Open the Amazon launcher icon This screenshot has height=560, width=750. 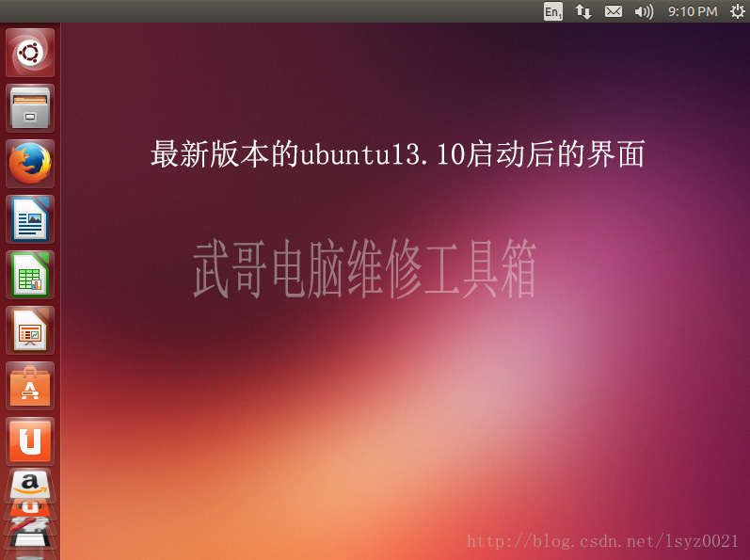click(x=30, y=485)
